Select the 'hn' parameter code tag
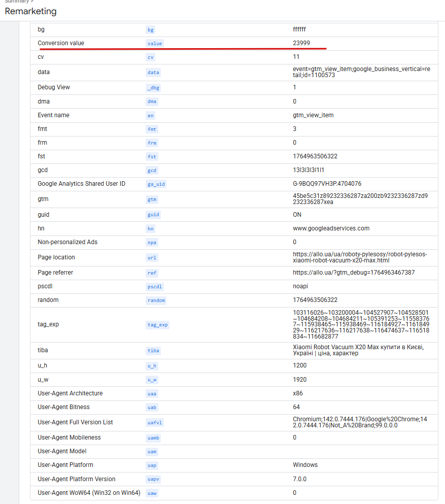 [x=150, y=229]
